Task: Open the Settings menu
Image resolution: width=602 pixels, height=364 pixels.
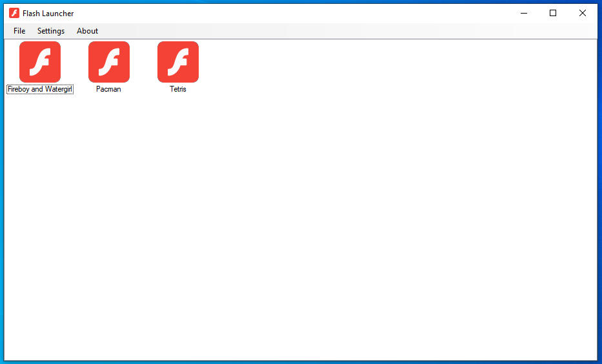Action: click(x=51, y=31)
